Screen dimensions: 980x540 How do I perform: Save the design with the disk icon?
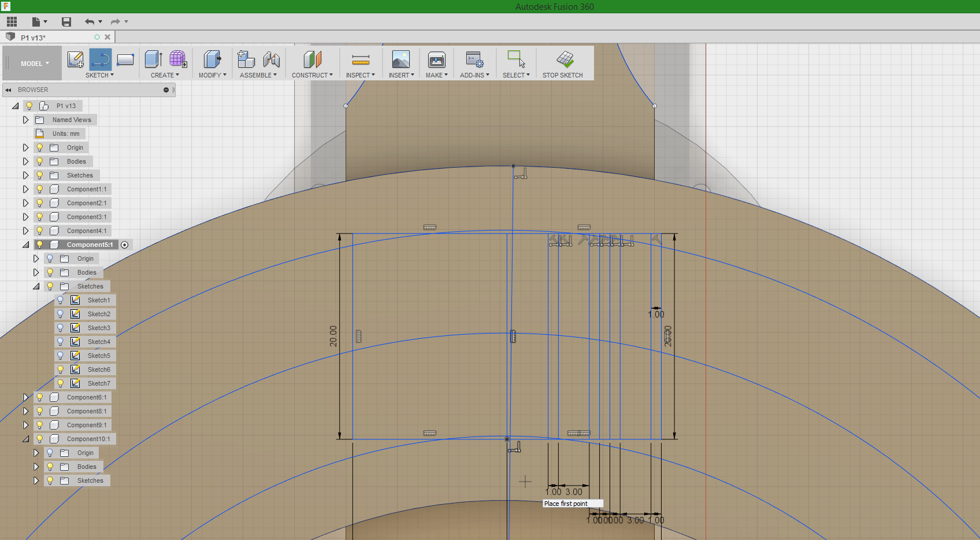[66, 22]
